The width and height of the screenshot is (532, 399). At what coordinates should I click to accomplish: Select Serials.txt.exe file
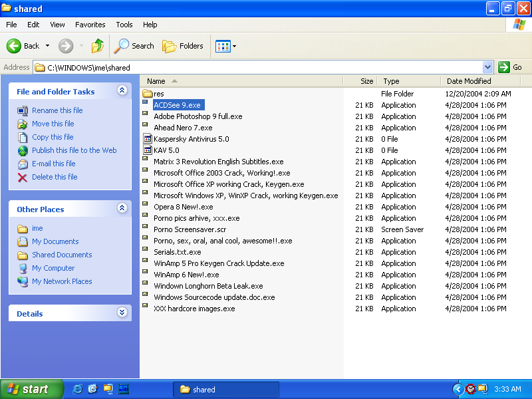178,252
